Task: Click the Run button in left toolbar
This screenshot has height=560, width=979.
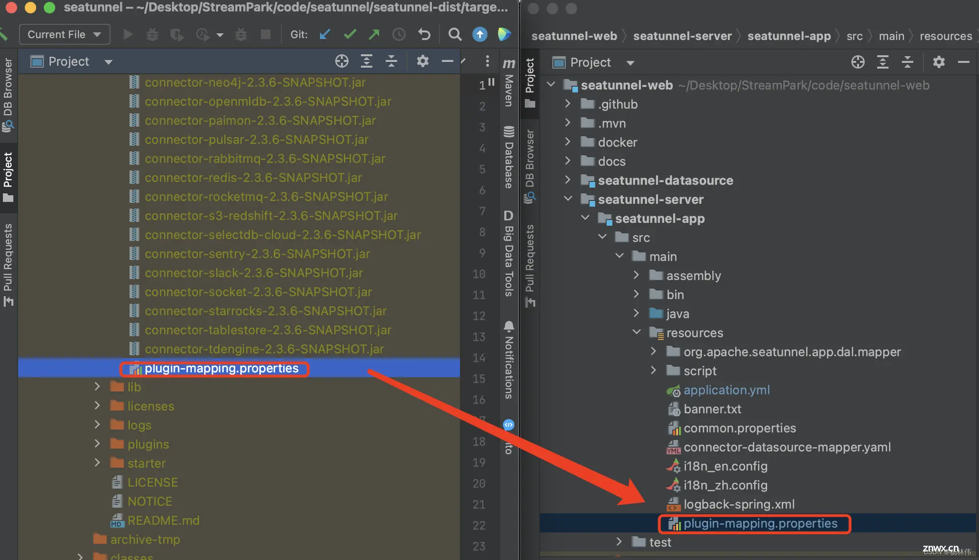Action: (128, 34)
